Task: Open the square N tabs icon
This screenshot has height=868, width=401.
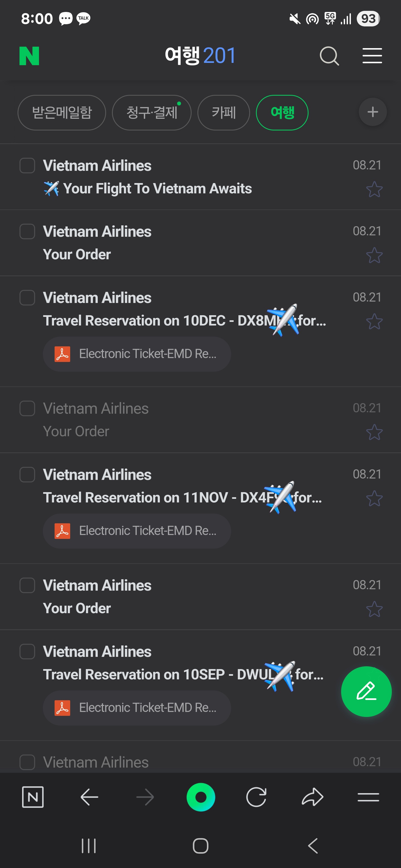Action: [33, 797]
